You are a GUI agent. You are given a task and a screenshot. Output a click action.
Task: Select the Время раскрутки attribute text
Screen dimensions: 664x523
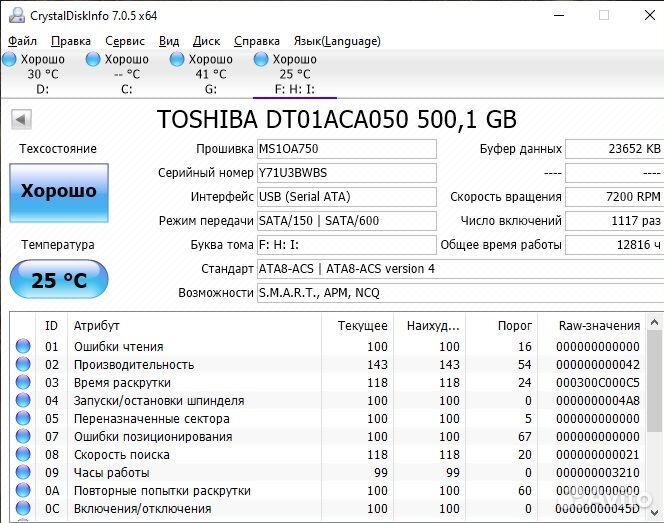[122, 382]
